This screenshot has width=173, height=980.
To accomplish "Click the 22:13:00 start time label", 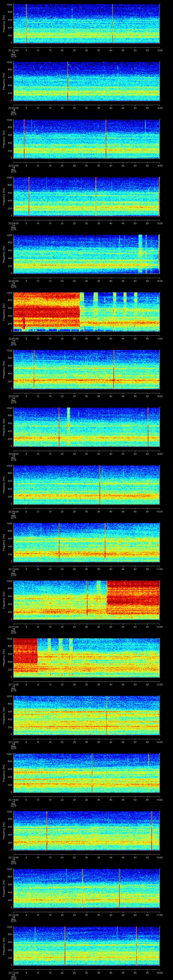I will click(x=13, y=742).
